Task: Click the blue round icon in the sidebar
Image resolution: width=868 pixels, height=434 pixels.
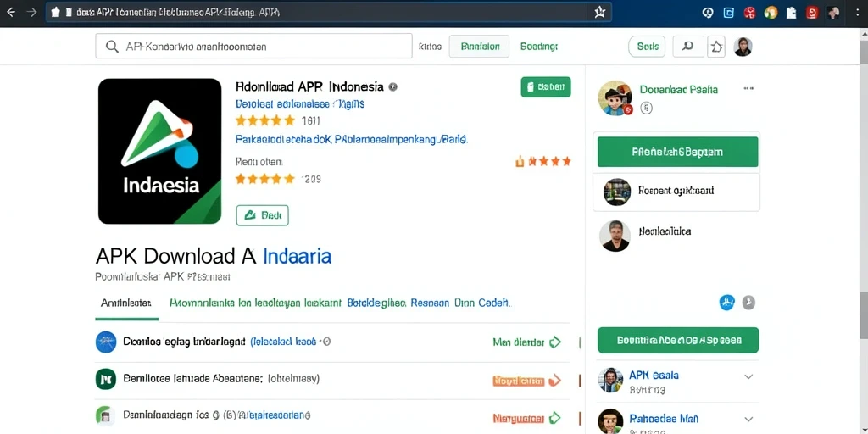Action: coord(726,303)
